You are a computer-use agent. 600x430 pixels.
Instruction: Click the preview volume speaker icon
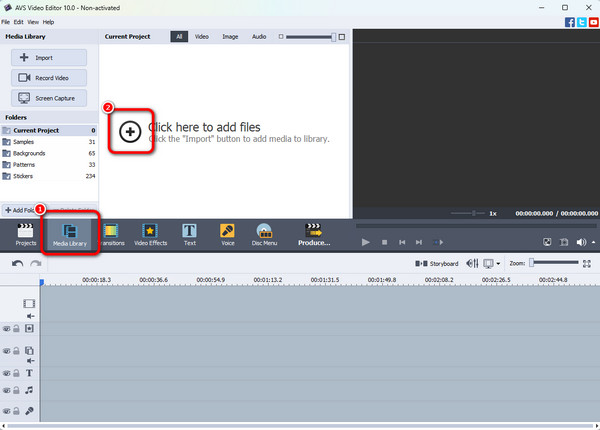(x=581, y=242)
